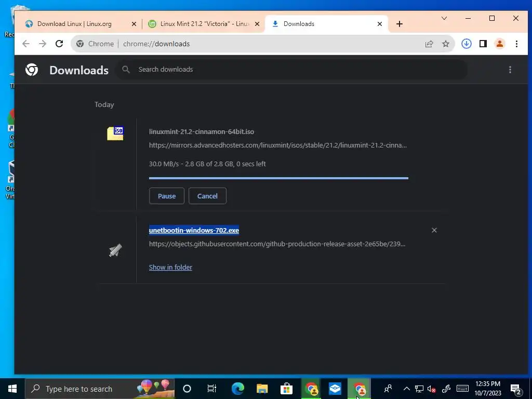Click the muted volume tray icon
Screen dimensions: 532x399
(x=432, y=389)
